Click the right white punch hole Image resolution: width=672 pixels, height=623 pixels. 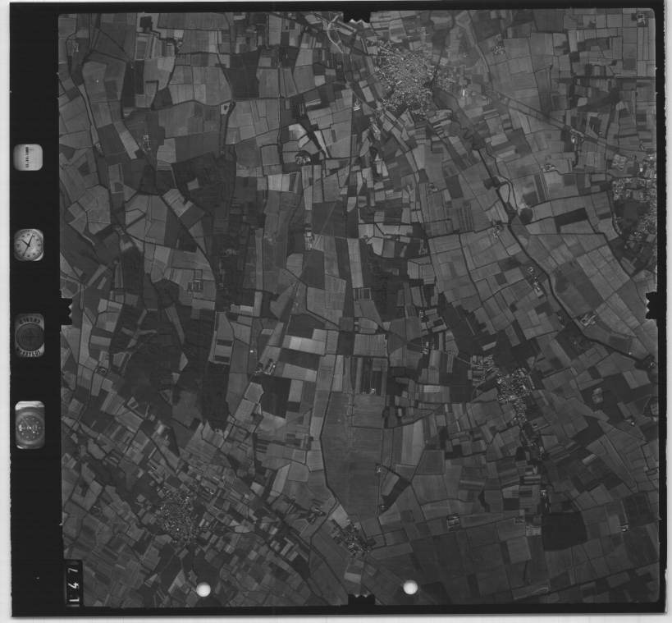[x=409, y=588]
